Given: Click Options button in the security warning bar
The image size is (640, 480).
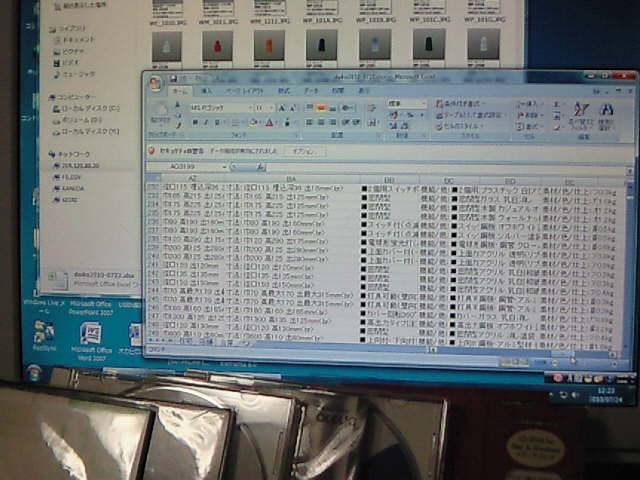Looking at the screenshot, I should pos(305,151).
